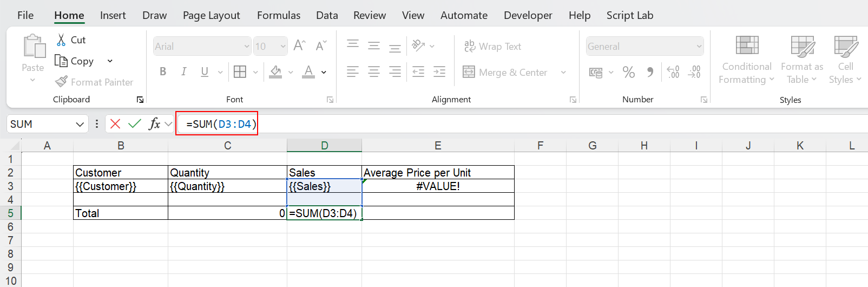Click the Total label cell
The width and height of the screenshot is (868, 287).
pyautogui.click(x=121, y=213)
